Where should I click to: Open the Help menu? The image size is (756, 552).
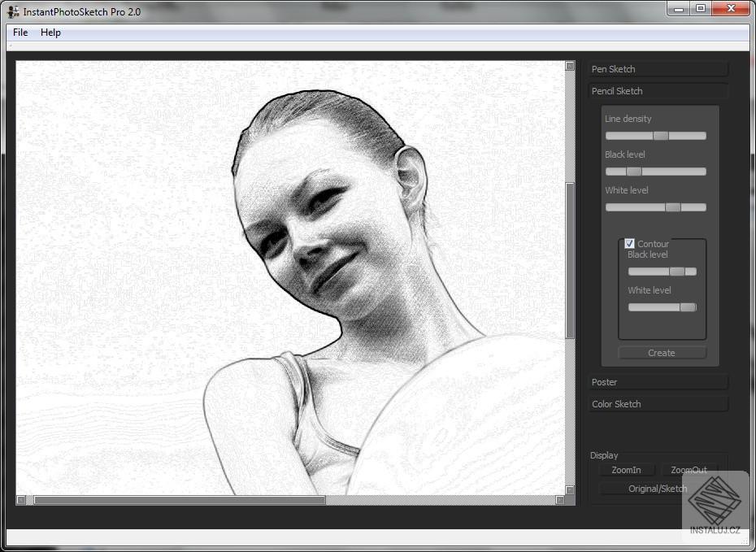coord(50,33)
